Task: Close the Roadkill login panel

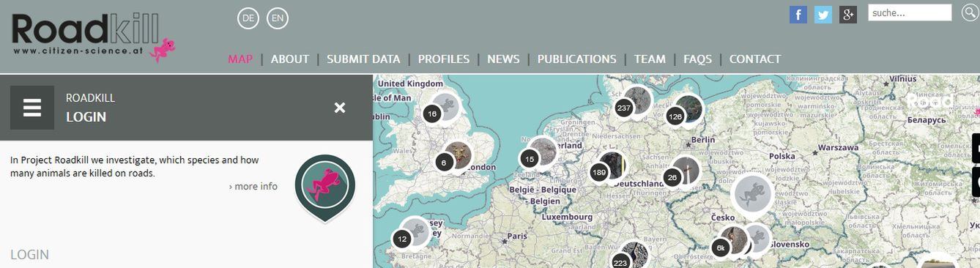Action: click(x=340, y=108)
